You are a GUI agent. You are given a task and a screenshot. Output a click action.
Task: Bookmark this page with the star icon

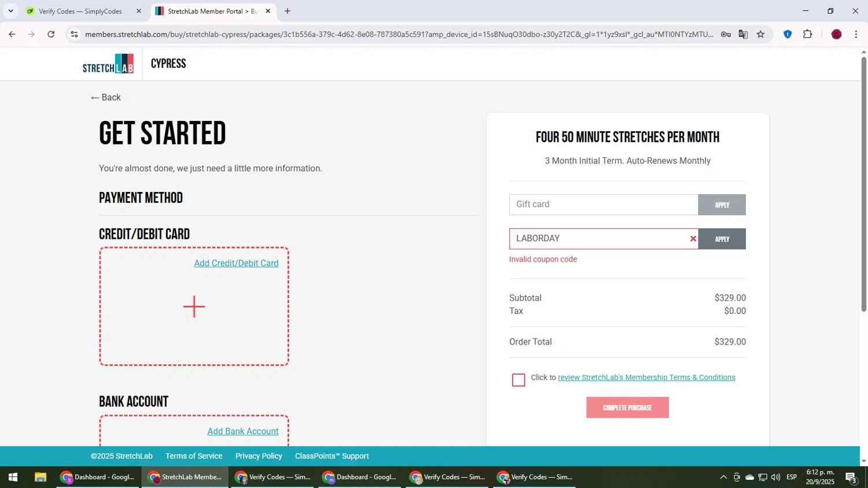[760, 34]
